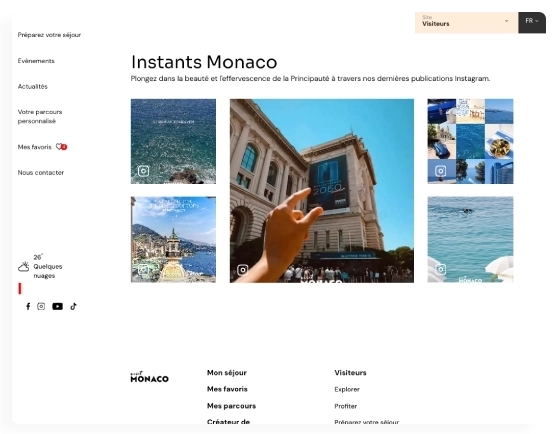Open the TikTok social icon

click(73, 306)
